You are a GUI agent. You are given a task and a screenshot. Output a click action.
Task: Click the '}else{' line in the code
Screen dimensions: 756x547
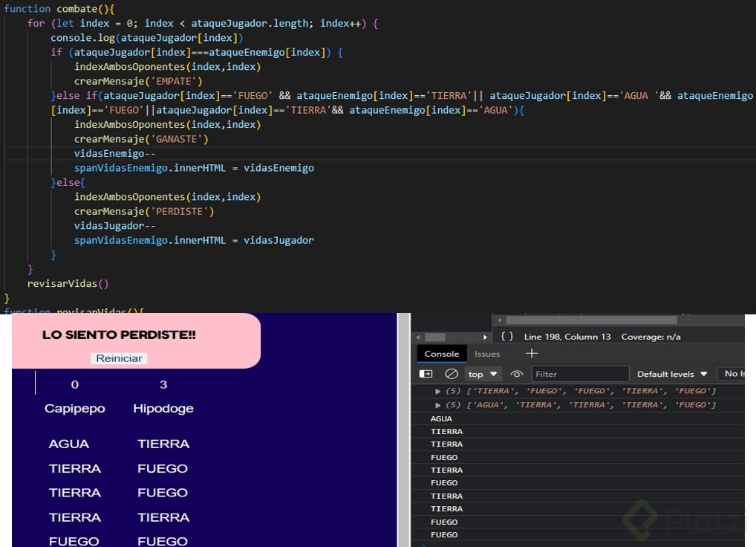68,182
